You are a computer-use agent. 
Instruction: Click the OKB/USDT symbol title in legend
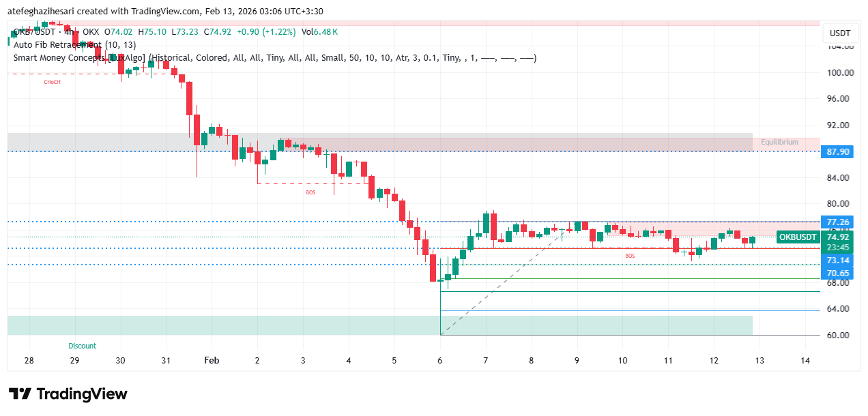point(34,31)
